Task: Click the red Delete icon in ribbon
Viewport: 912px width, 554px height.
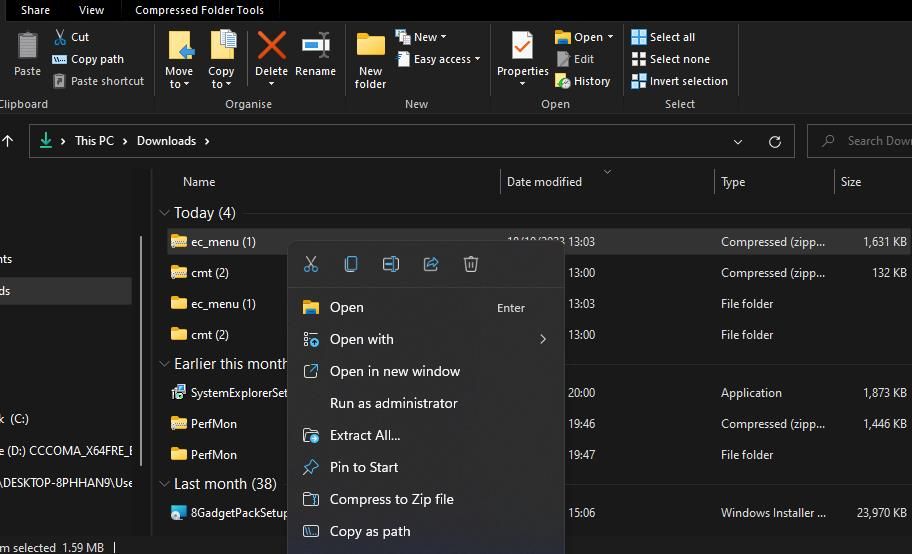Action: (x=271, y=56)
